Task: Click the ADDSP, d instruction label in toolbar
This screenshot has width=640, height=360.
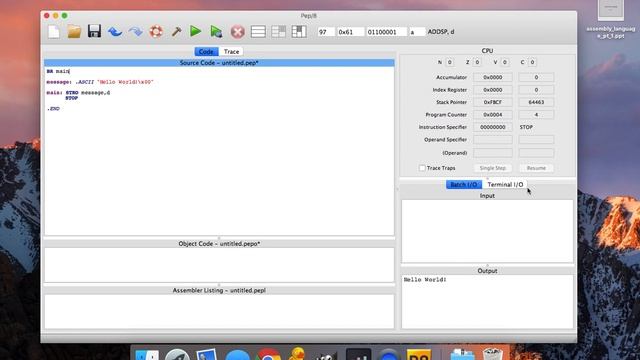Action: point(441,32)
